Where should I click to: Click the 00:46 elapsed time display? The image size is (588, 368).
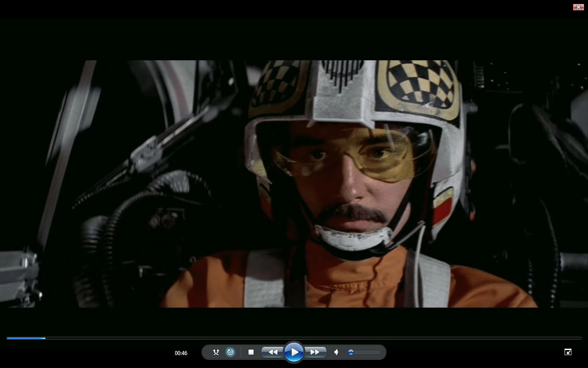pos(181,353)
